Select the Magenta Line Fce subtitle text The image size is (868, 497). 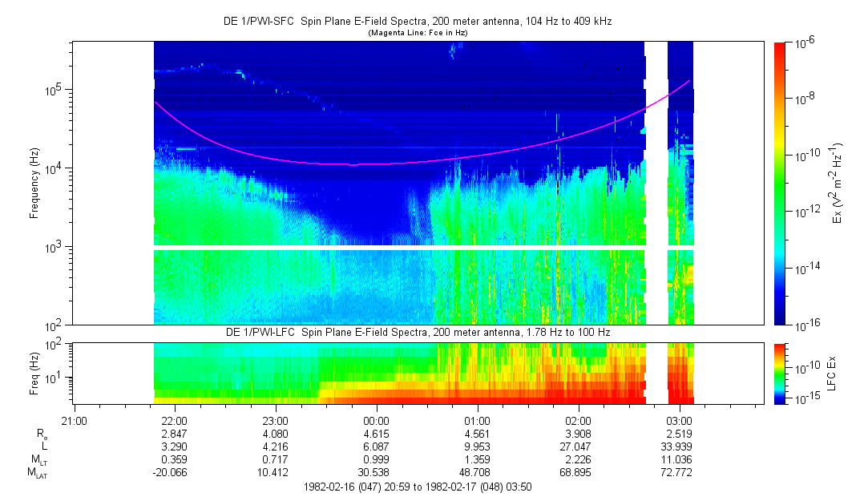417,33
